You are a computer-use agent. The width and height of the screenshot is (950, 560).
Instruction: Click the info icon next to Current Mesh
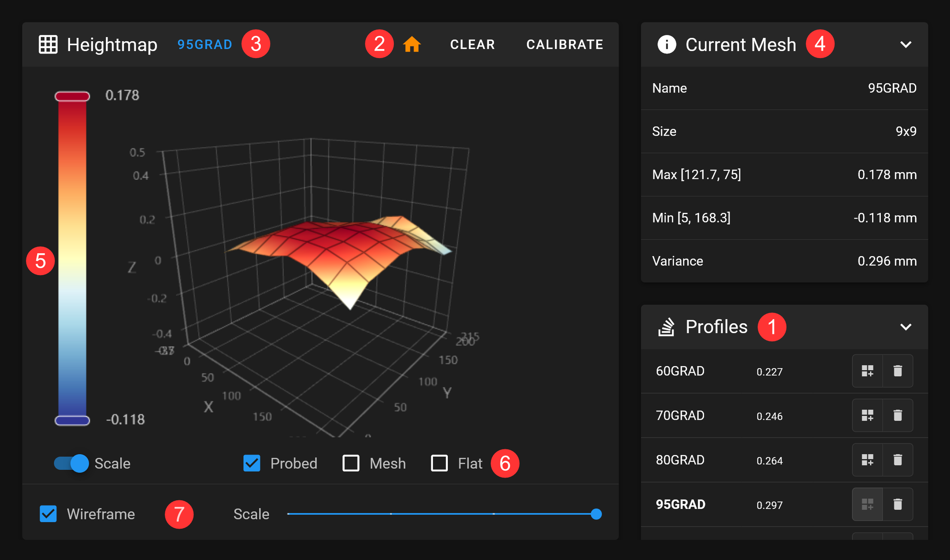click(x=666, y=44)
